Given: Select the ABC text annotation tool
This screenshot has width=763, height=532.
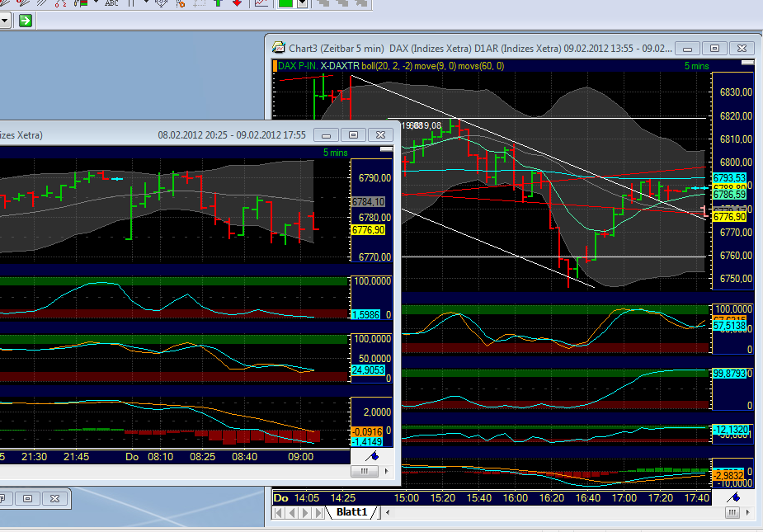Looking at the screenshot, I should pyautogui.click(x=111, y=6).
